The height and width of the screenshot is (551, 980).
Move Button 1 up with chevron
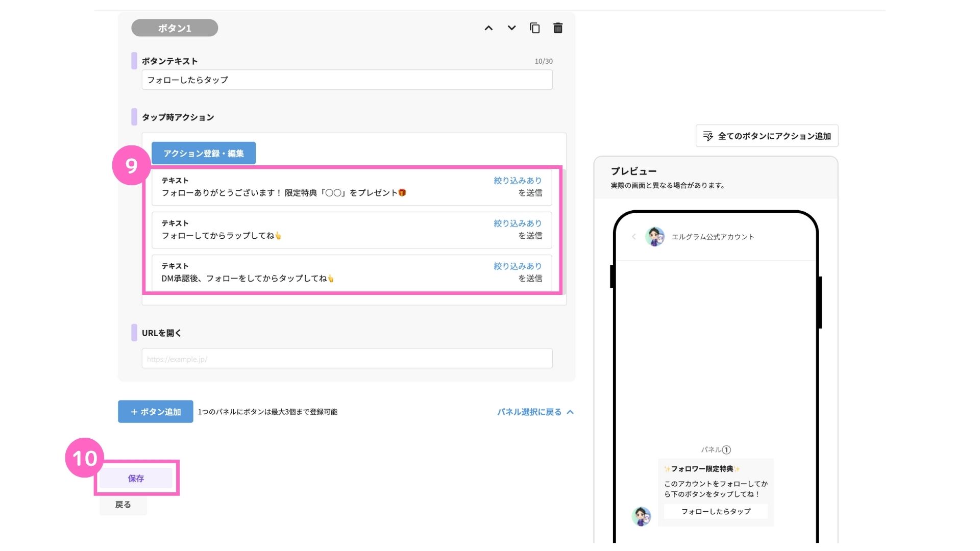488,28
